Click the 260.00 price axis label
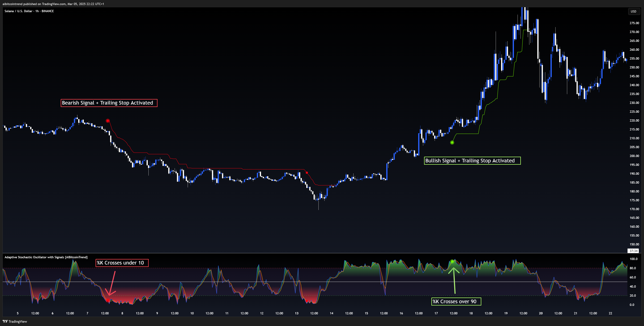Viewport: 644px width, 326px height. 634,49
